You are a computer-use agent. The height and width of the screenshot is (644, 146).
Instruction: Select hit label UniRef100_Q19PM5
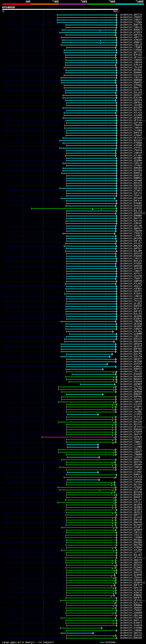[x=131, y=575]
